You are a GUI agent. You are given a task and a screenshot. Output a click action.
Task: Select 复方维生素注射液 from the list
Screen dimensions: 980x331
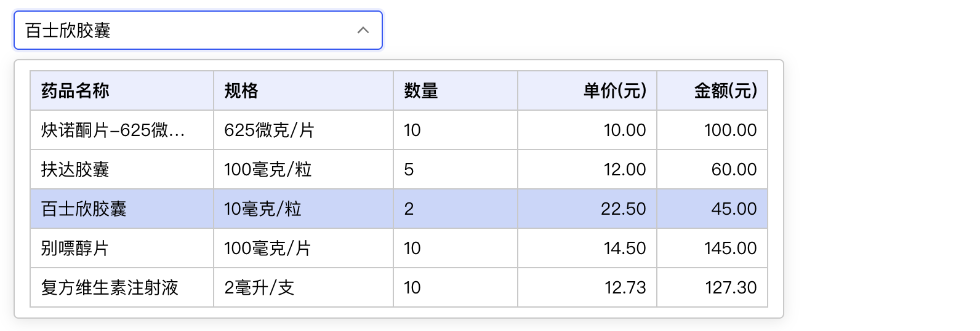click(399, 287)
